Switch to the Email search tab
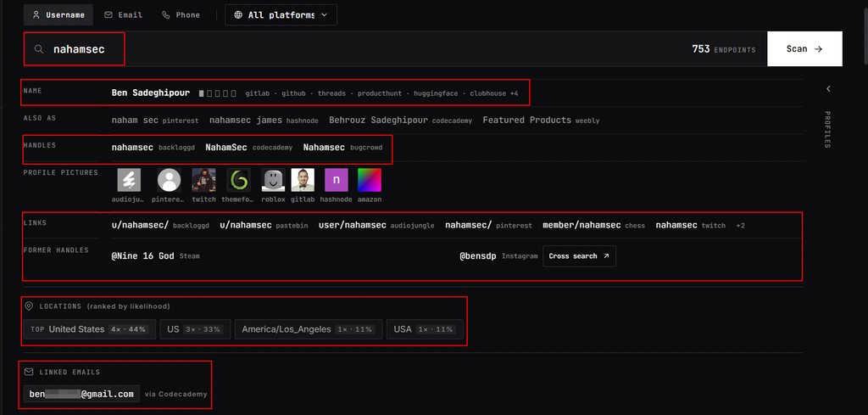This screenshot has width=868, height=415. pos(124,15)
